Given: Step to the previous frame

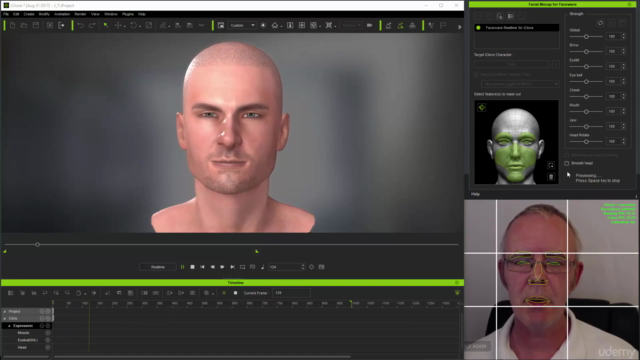Looking at the screenshot, I should (213, 267).
